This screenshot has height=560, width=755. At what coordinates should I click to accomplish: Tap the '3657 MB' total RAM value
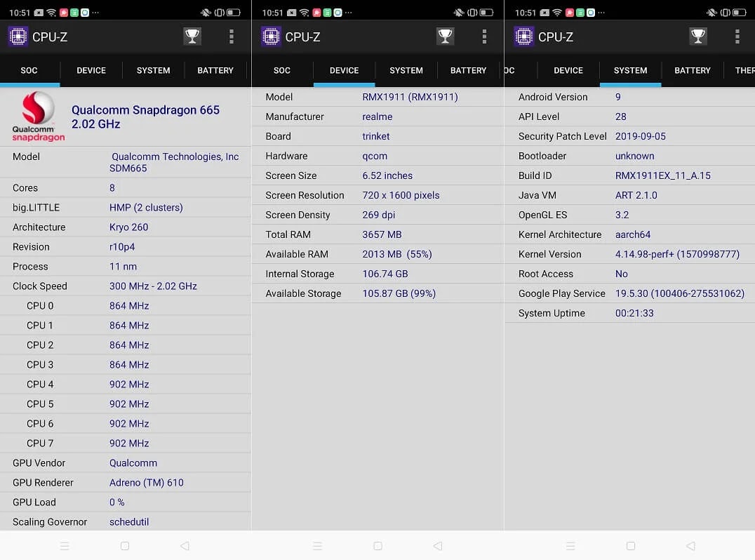[x=382, y=234]
